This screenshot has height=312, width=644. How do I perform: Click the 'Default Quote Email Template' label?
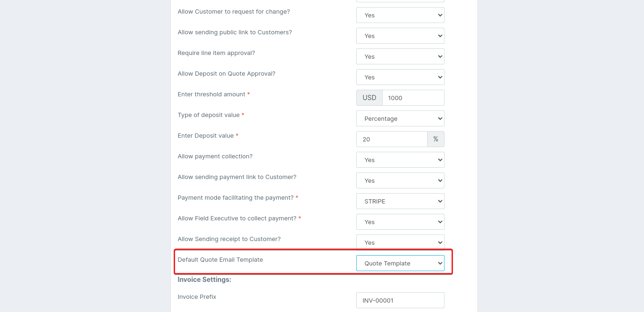click(220, 259)
